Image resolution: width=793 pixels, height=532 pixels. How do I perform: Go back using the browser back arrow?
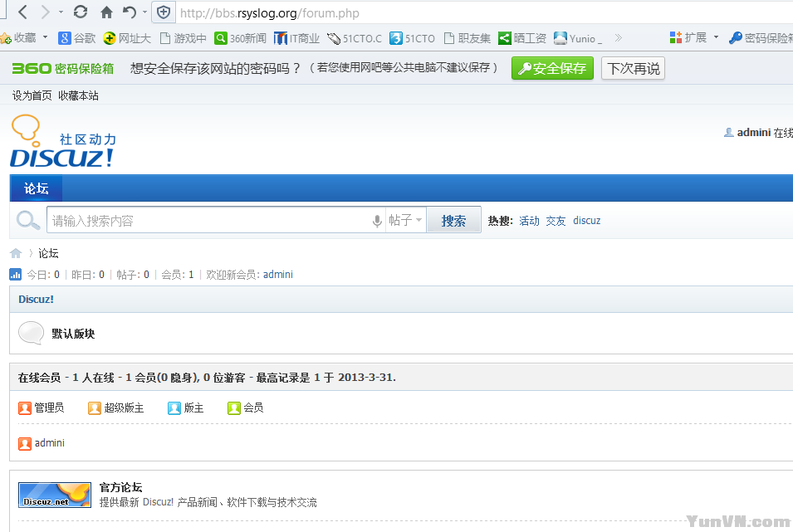[x=22, y=12]
